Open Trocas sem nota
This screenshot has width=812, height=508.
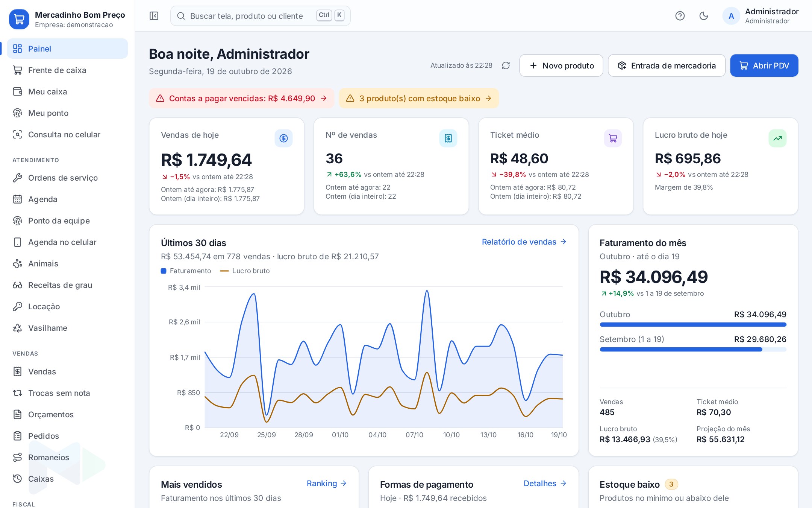[67, 393]
